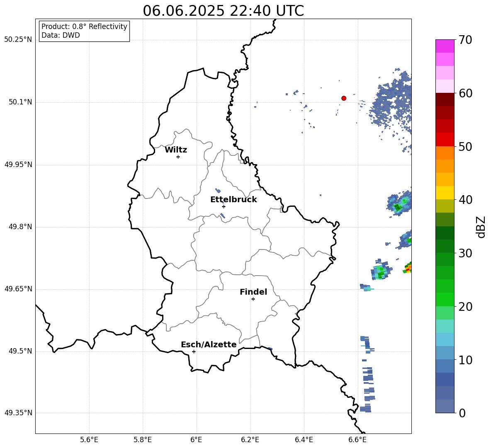491x448 pixels.
Task: Click the 49.65°N latitude label
Action: click(18, 289)
